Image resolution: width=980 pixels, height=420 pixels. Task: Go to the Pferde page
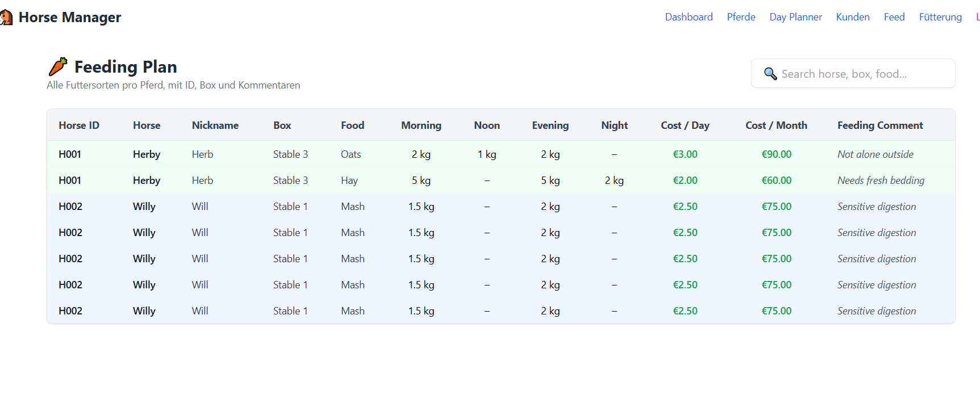click(741, 17)
